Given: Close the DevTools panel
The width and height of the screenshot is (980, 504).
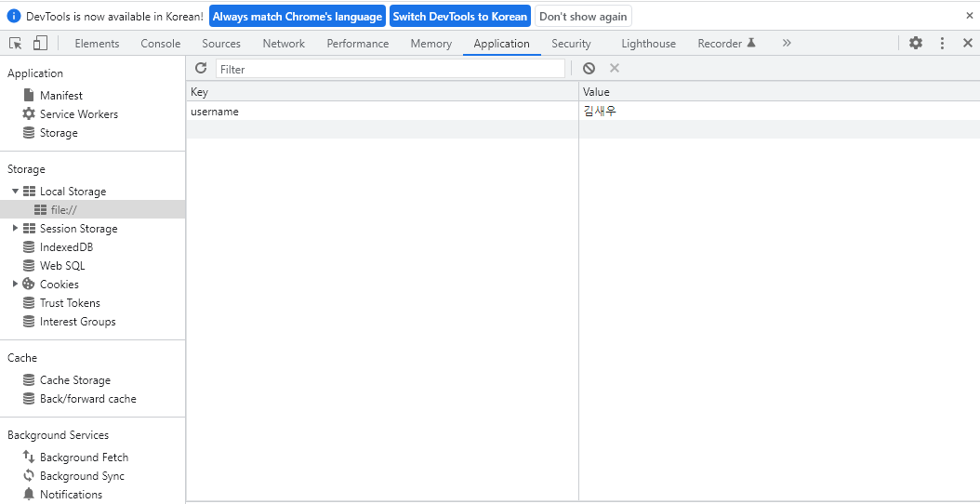Looking at the screenshot, I should (968, 43).
